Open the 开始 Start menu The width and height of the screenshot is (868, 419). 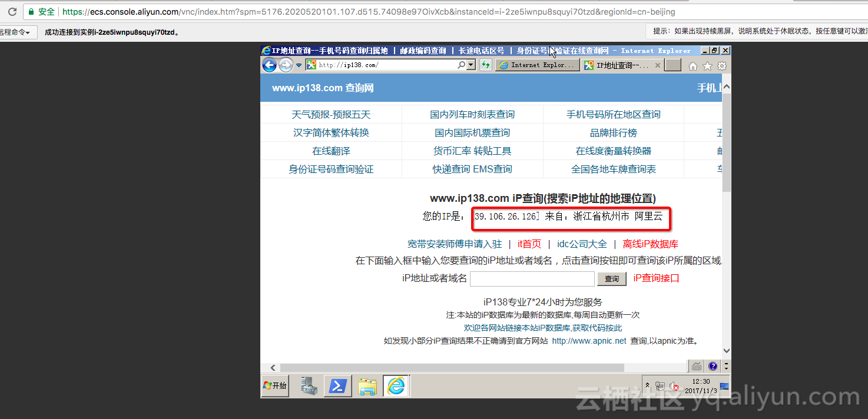pos(275,386)
